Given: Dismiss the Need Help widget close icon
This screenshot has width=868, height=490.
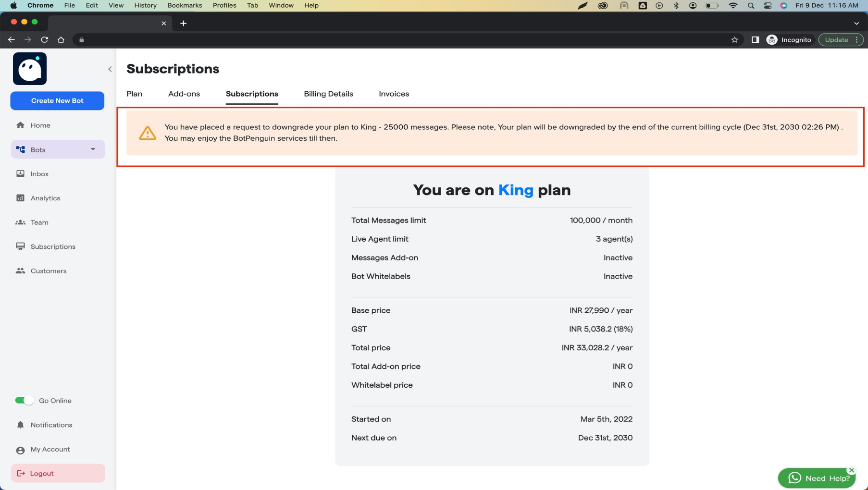Looking at the screenshot, I should tap(852, 470).
